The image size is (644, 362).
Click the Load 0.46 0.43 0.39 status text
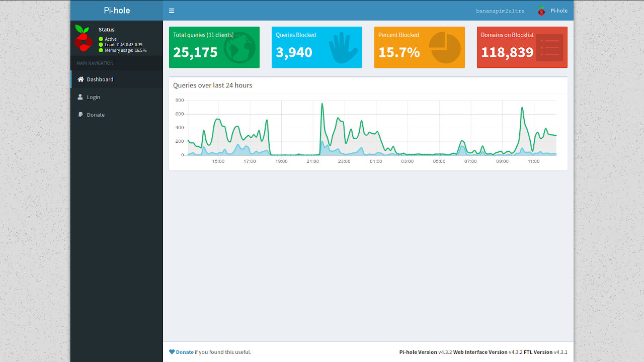pyautogui.click(x=123, y=45)
